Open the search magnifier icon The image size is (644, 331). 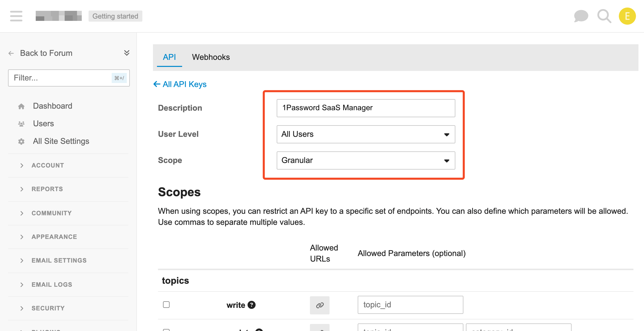pyautogui.click(x=604, y=16)
